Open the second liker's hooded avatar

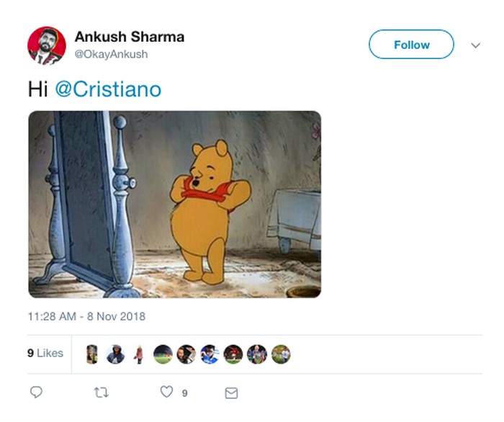115,354
